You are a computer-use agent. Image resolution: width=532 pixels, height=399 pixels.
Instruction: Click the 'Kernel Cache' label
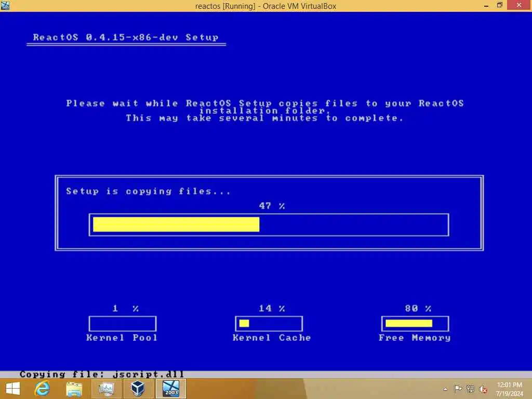272,338
